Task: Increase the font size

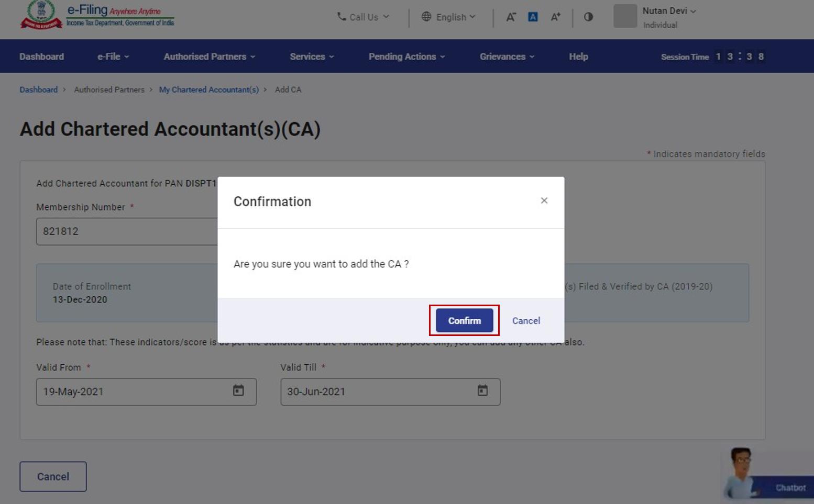Action: [555, 17]
